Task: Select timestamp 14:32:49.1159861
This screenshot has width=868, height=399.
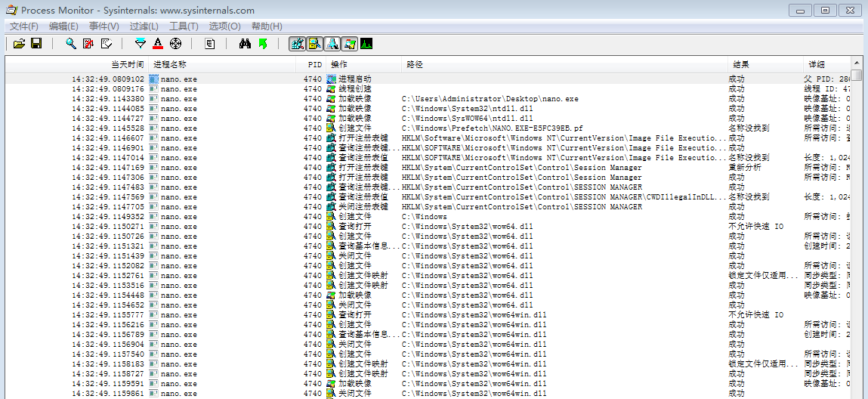Action: (x=108, y=394)
